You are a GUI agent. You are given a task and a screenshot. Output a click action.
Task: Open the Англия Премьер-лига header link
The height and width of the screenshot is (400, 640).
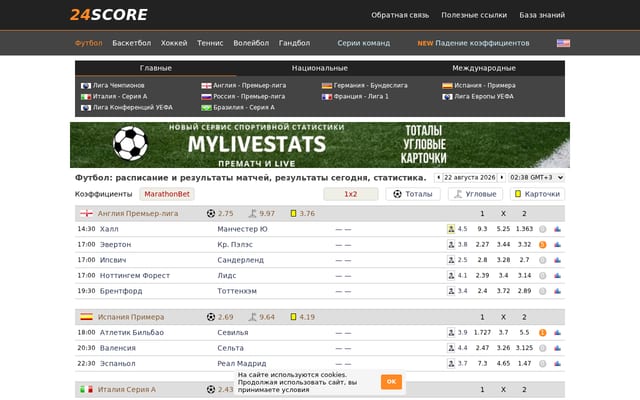138,213
